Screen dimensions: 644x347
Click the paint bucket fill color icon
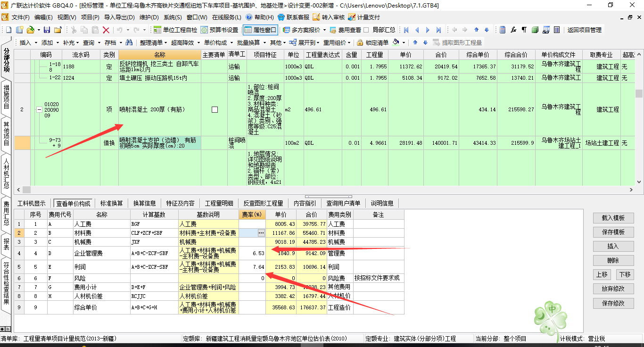396,42
